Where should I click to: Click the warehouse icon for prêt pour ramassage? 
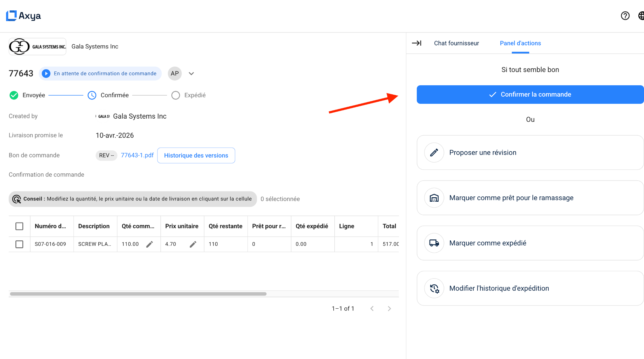(434, 198)
